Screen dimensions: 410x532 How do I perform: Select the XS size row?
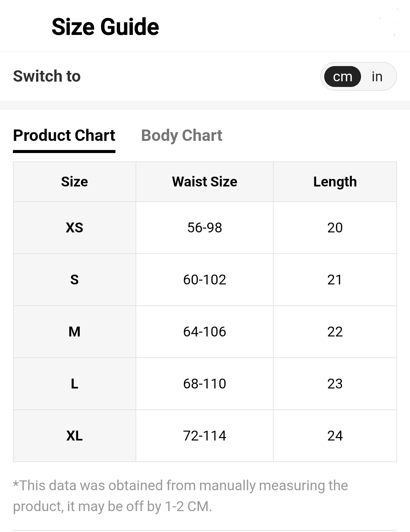click(x=205, y=227)
